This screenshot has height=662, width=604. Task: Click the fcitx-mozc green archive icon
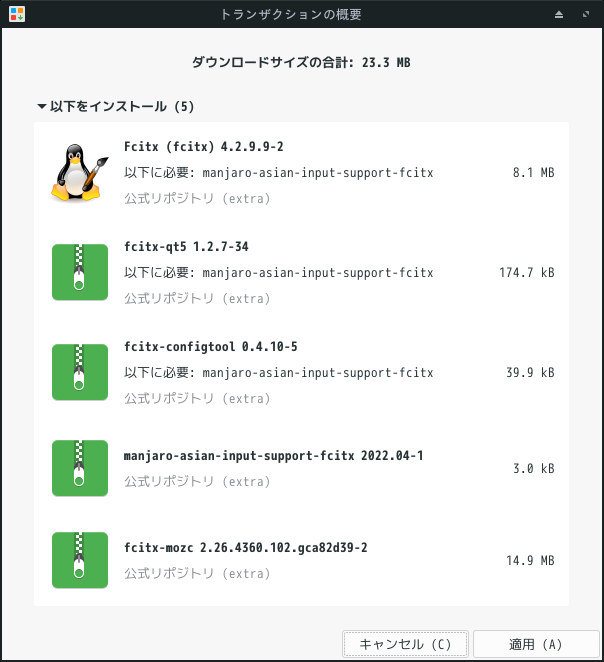point(80,560)
